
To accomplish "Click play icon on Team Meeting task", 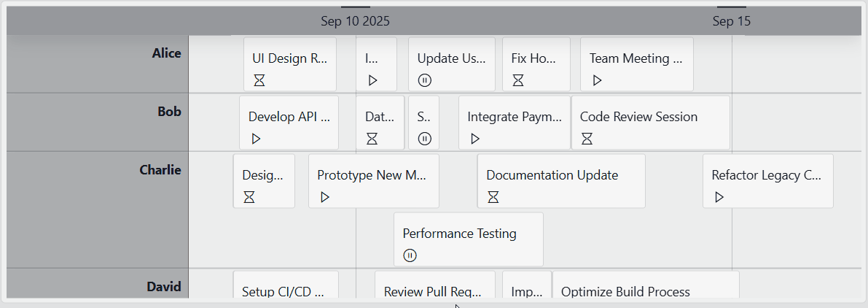I will [x=598, y=81].
